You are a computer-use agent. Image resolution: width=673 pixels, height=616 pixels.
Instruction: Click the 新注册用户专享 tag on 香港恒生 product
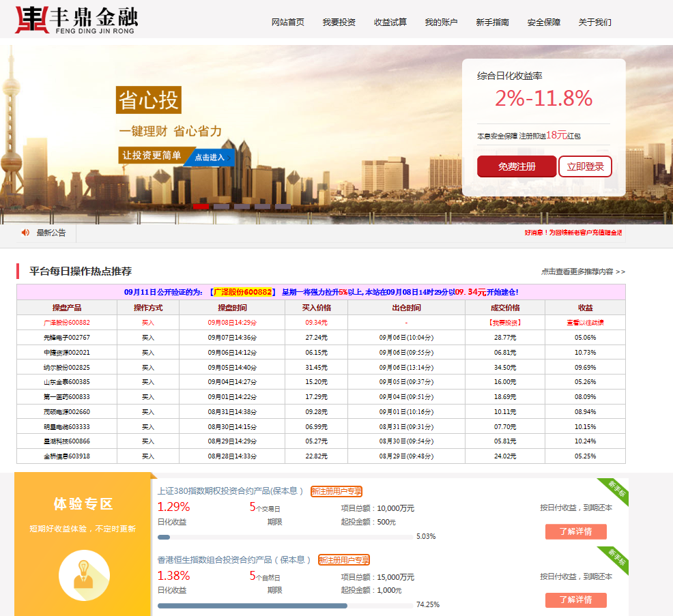click(x=344, y=560)
